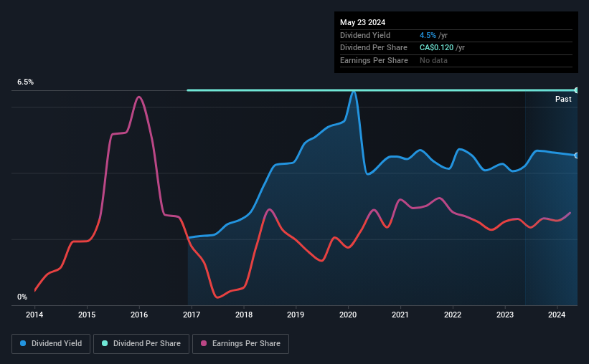
Task: Click the Past region label
Action: point(563,99)
